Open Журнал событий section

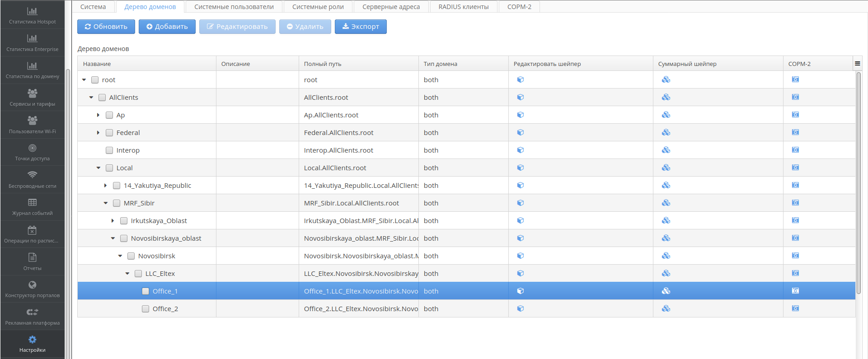tap(33, 207)
